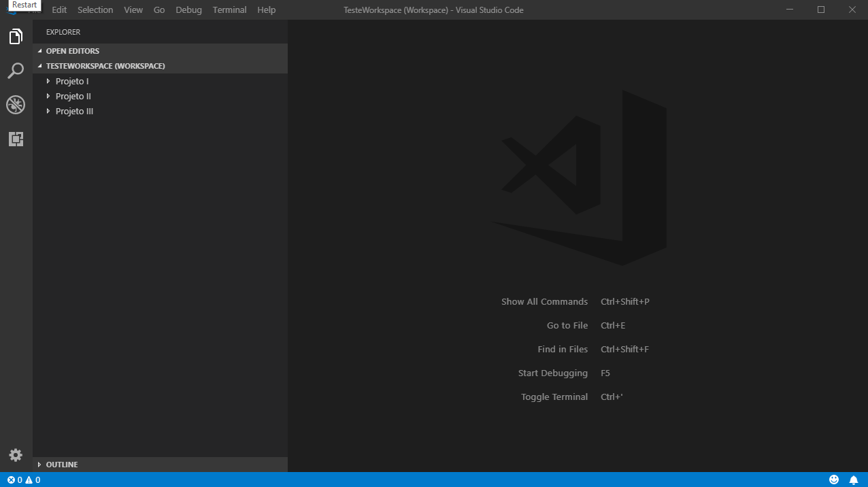Click the F5 shortcut text
The width and height of the screenshot is (868, 487).
point(605,373)
